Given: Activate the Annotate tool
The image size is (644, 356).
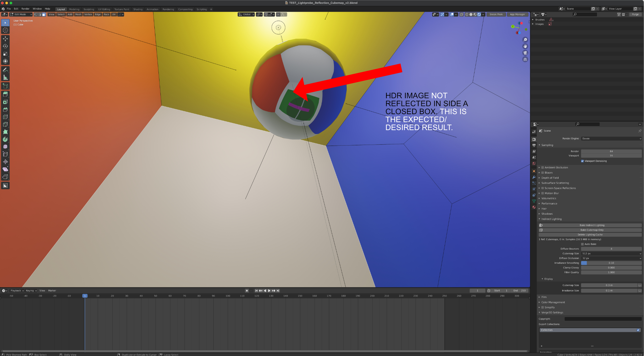Looking at the screenshot, I should pos(5,70).
